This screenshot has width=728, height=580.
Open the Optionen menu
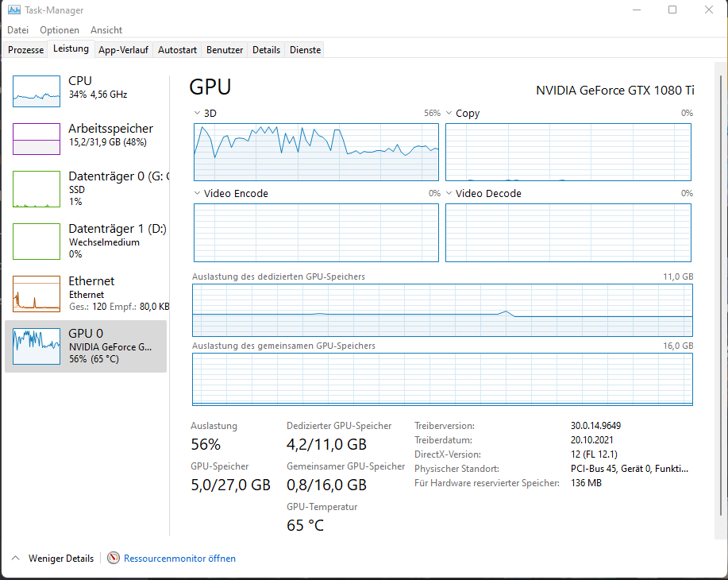click(x=60, y=29)
